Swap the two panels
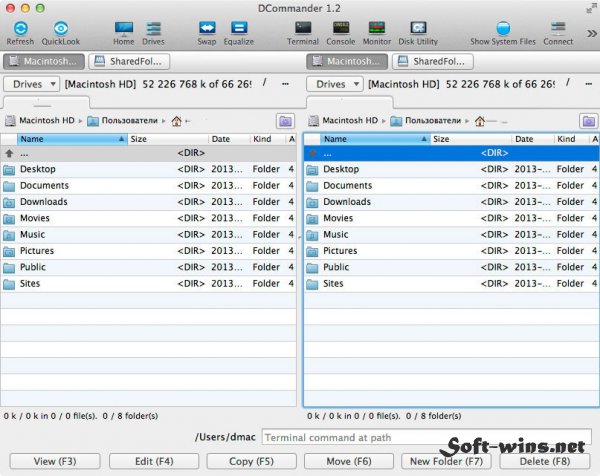Image resolution: width=600 pixels, height=476 pixels. [207, 28]
